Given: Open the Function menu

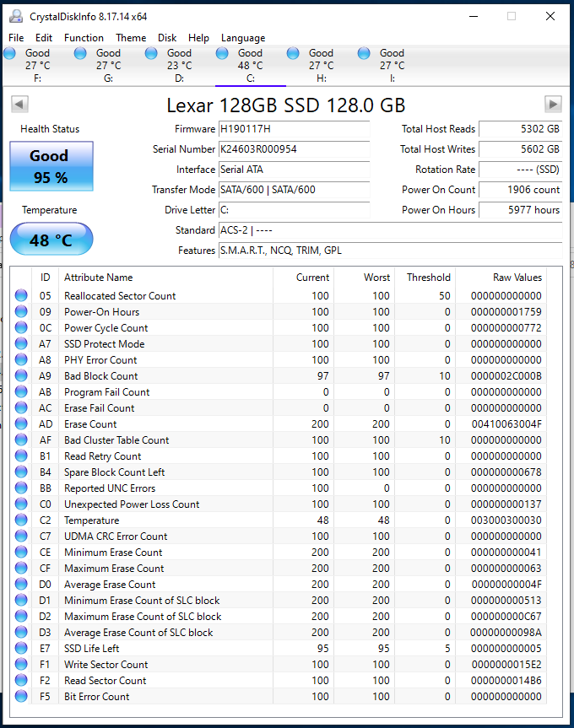Looking at the screenshot, I should tap(84, 38).
